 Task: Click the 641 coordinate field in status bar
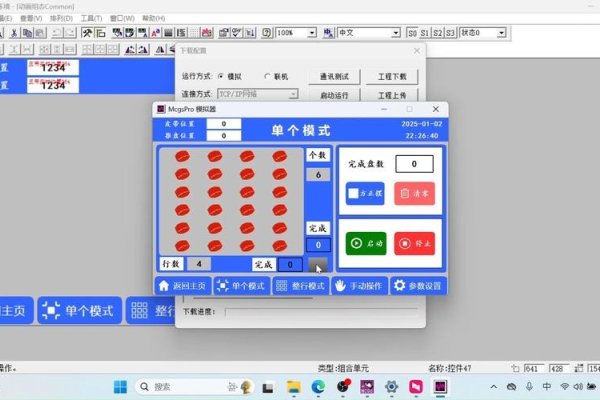click(x=534, y=368)
